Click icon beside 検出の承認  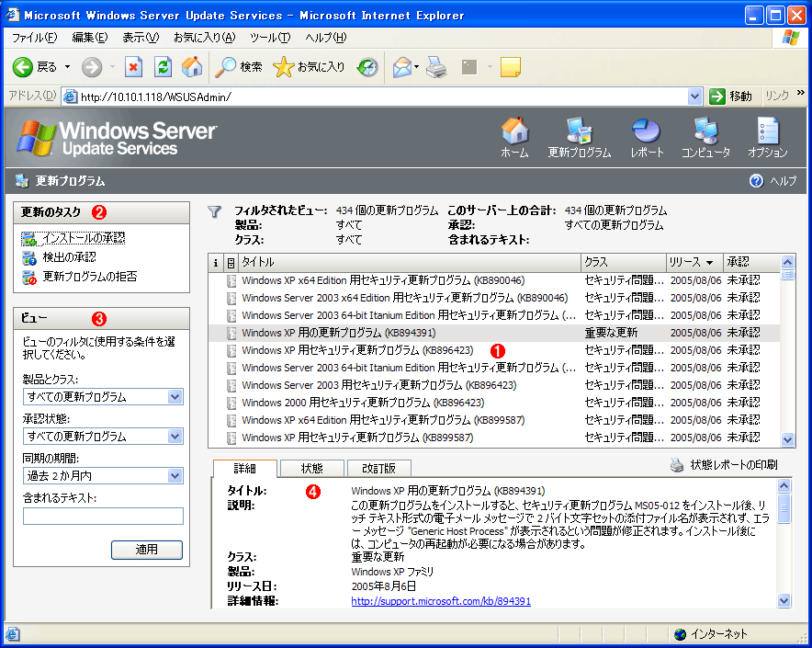(x=29, y=257)
